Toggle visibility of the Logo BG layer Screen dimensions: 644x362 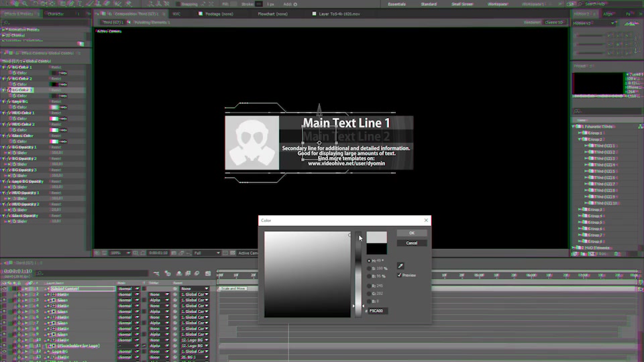(4, 352)
